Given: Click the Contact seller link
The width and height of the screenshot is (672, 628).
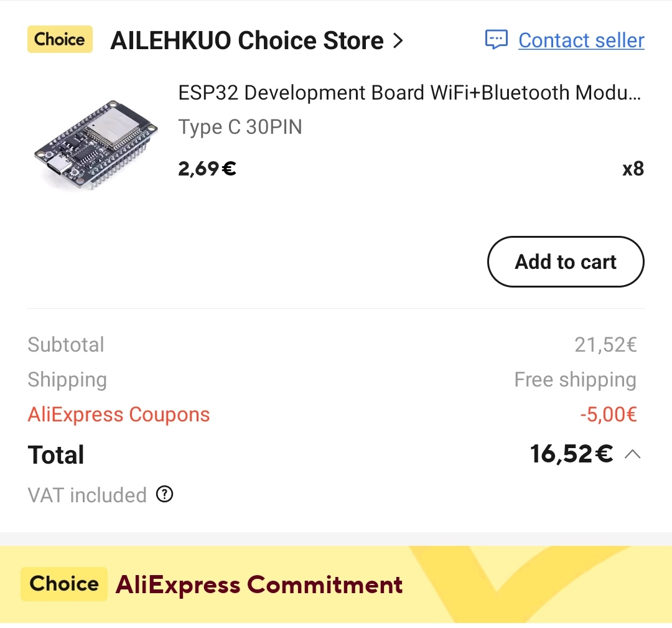Looking at the screenshot, I should point(581,40).
